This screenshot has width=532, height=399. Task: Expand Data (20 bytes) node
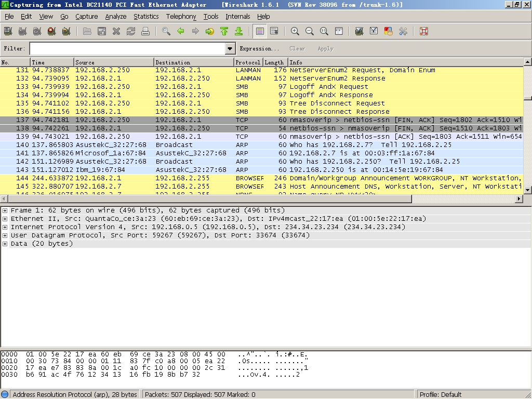tap(5, 244)
